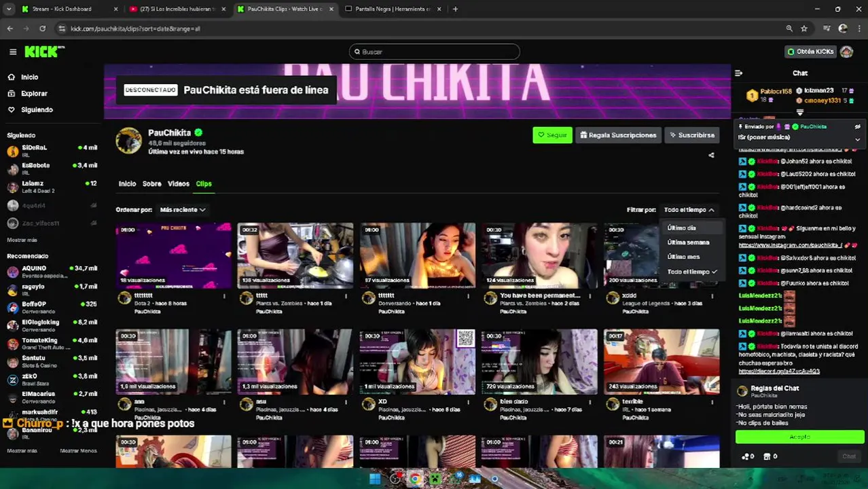Open EsBebote followed channel
This screenshot has height=489, width=868.
point(52,168)
